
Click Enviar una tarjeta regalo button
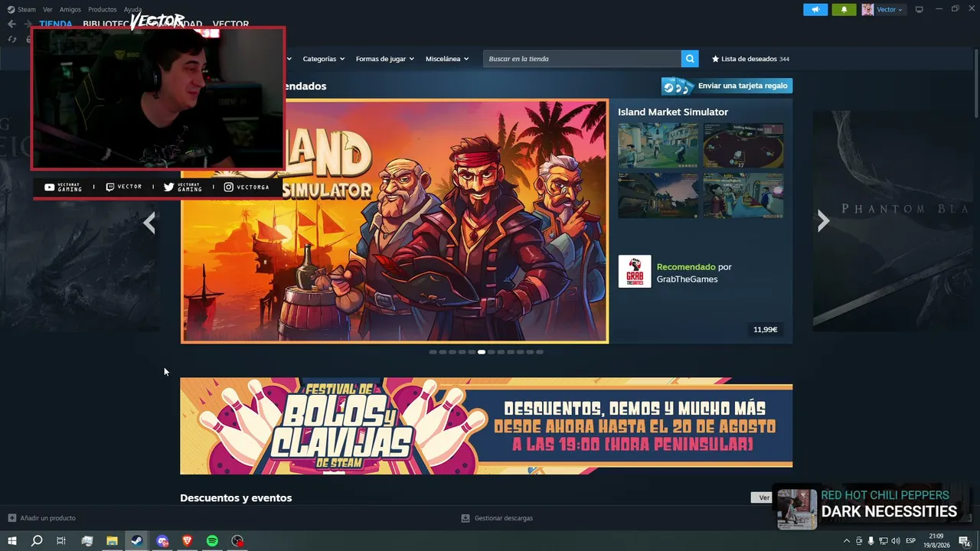727,86
